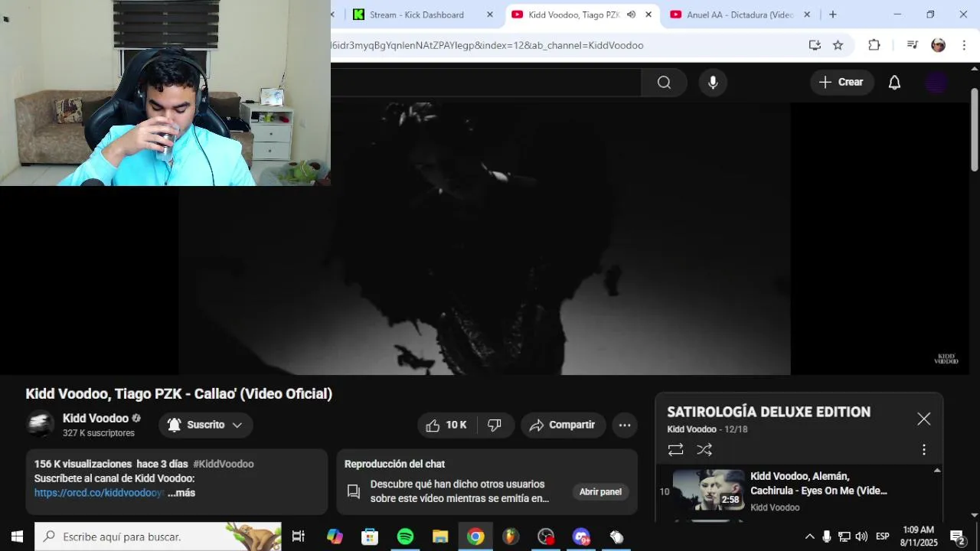Open the orcd.co/kiddvoodoo link

click(x=99, y=493)
